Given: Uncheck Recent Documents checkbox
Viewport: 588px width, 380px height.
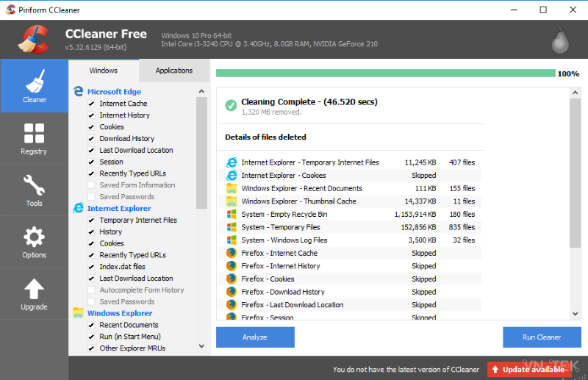Looking at the screenshot, I should (x=91, y=325).
